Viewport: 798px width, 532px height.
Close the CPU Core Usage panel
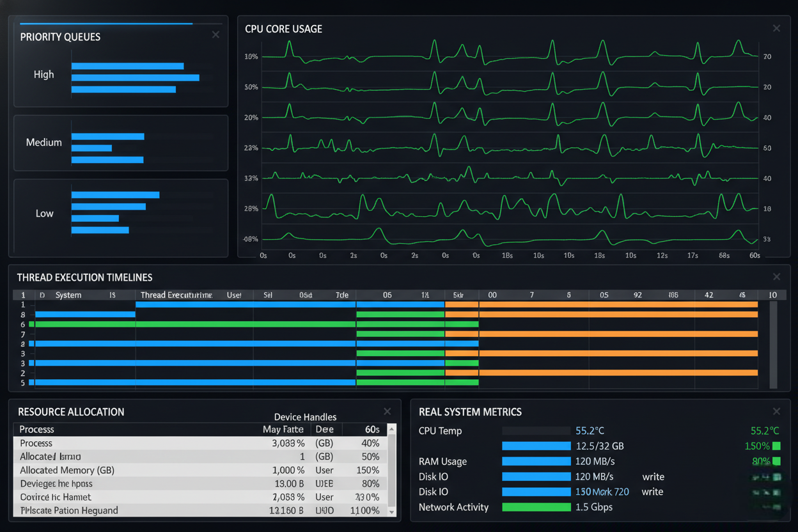pyautogui.click(x=776, y=28)
